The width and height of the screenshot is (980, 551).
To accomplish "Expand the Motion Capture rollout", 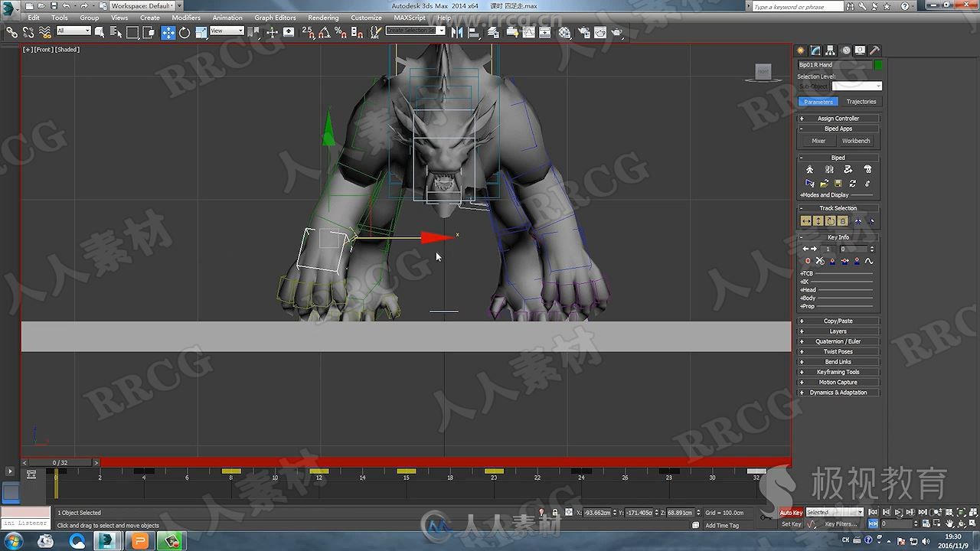I will [838, 383].
